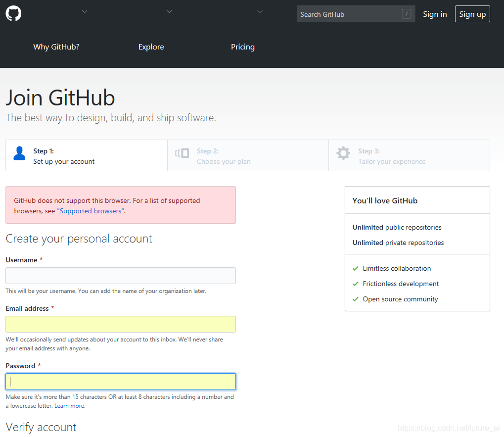Viewport: 504px width, 437px height.
Task: Click Unlimited public repositories text
Action: (397, 227)
